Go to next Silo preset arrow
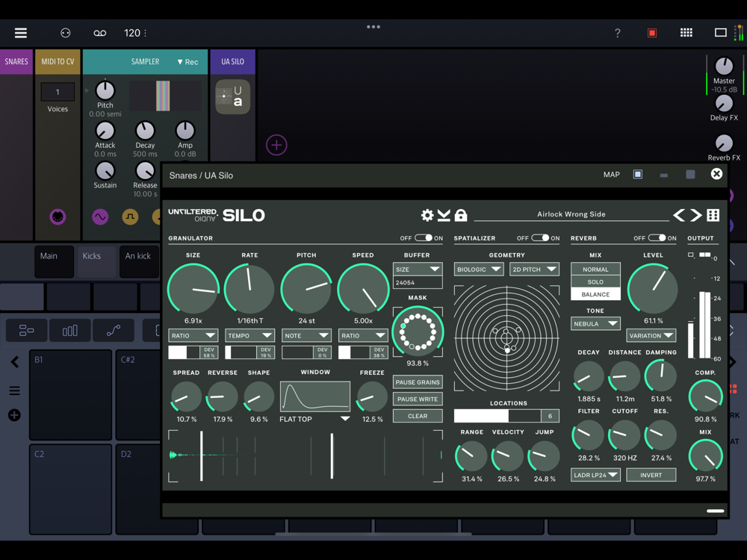Image resolution: width=747 pixels, height=560 pixels. pos(696,215)
